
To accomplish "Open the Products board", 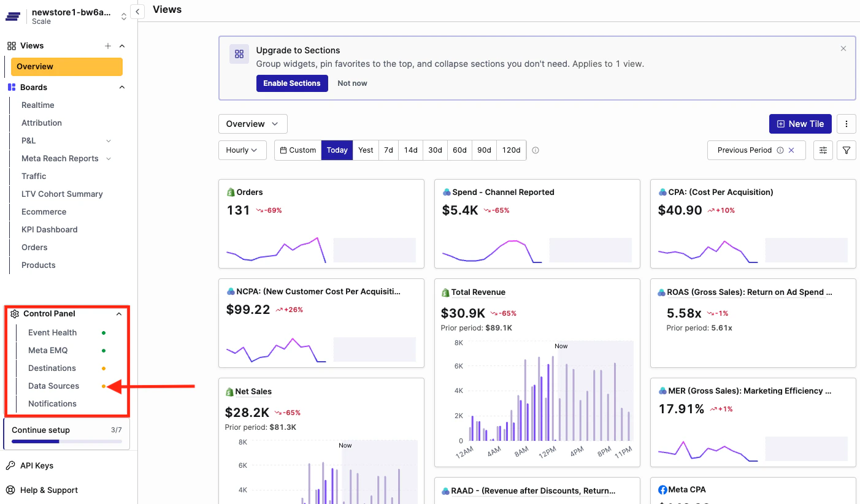I will [39, 265].
